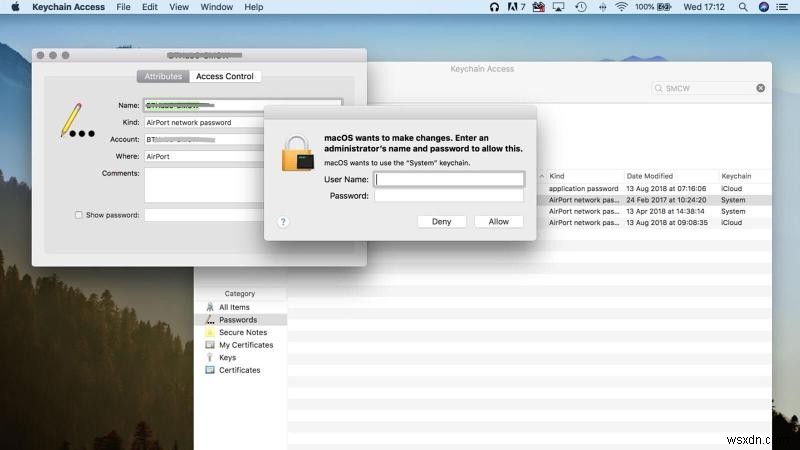Select the application password row
The image size is (800, 450).
(x=655, y=188)
